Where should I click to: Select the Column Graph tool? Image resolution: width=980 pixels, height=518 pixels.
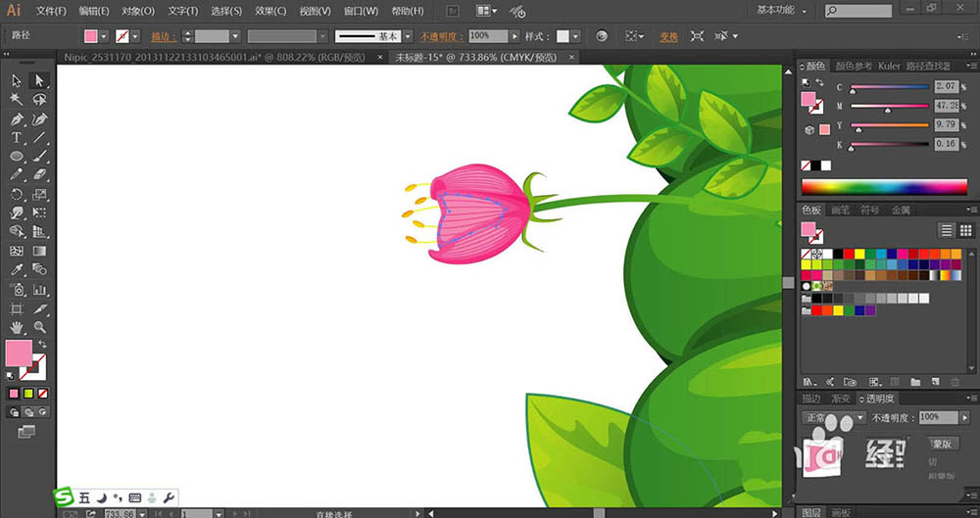39,289
